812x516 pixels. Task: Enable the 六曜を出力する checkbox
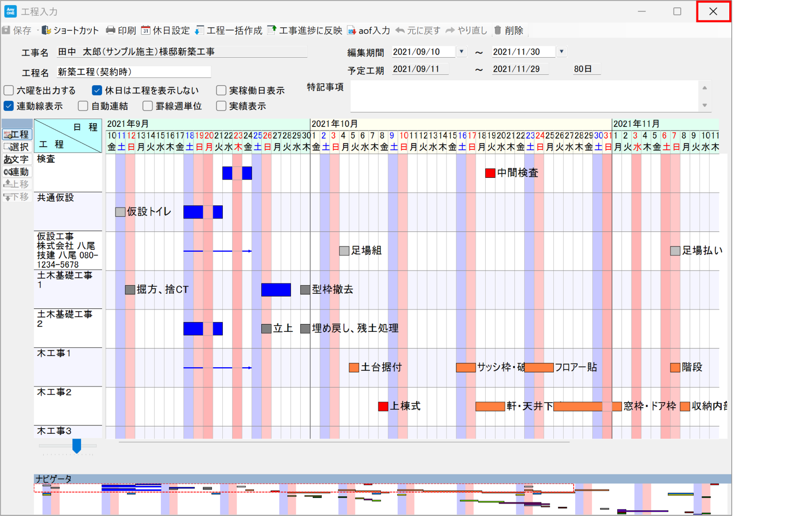9,91
